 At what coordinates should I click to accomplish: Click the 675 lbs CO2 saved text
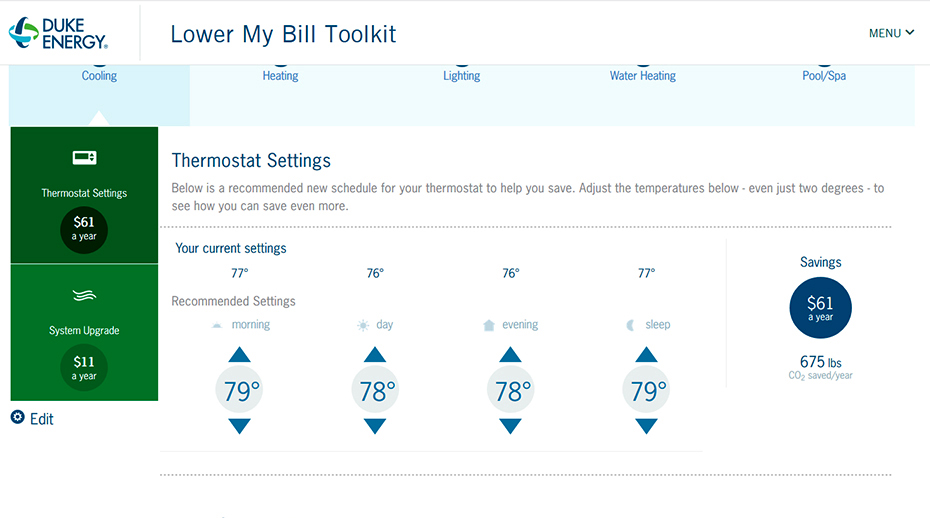820,367
